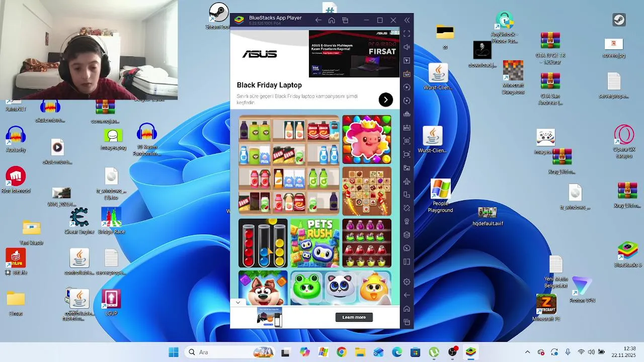
Task: Select the AnyUnlock desktop shortcut
Action: point(505,28)
